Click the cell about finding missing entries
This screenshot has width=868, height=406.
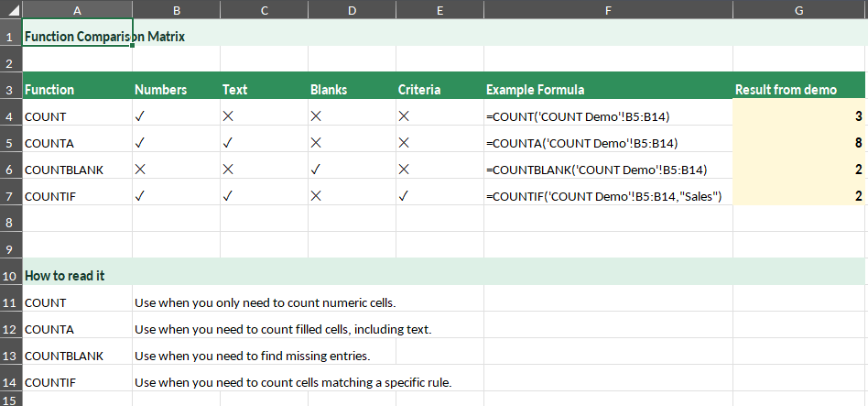pyautogui.click(x=252, y=355)
